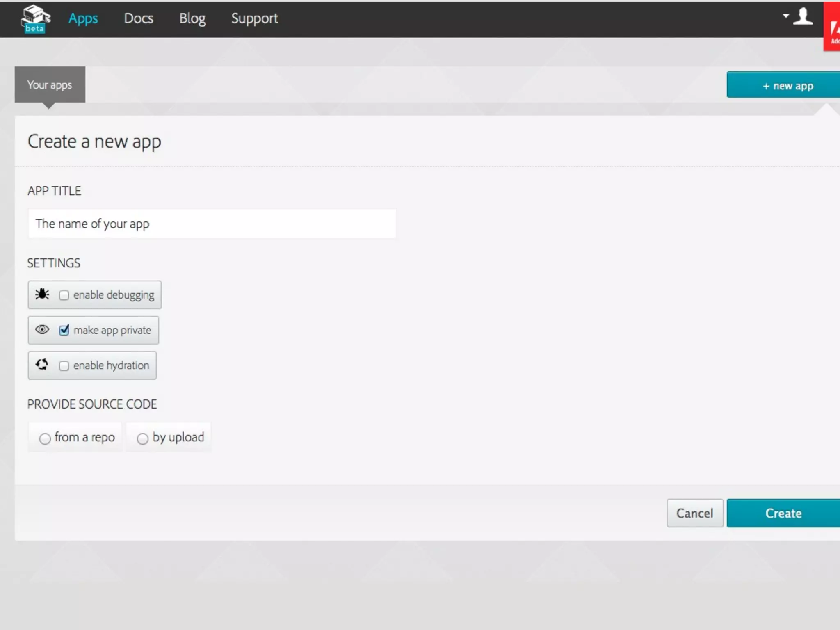The image size is (840, 630).
Task: Click the Cancel button
Action: [694, 513]
